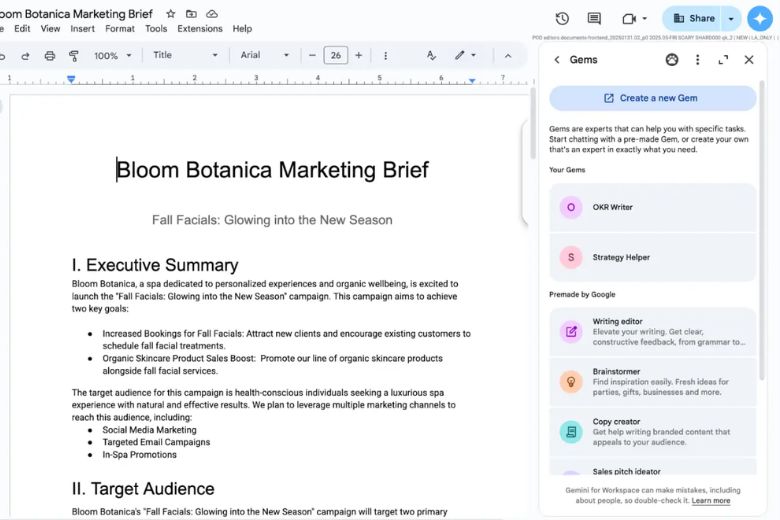Open the Help menu
The image size is (780, 520).
click(242, 29)
